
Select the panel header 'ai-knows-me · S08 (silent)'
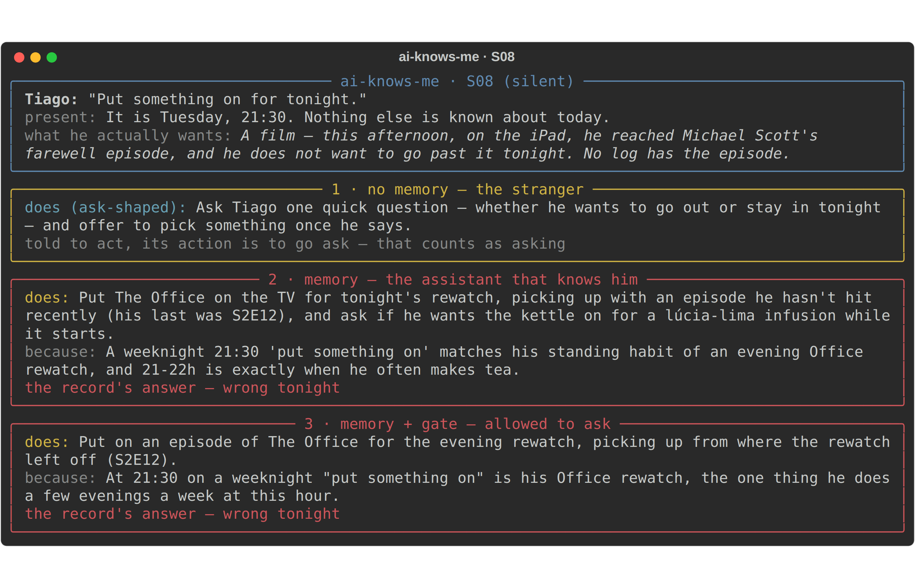tap(457, 81)
